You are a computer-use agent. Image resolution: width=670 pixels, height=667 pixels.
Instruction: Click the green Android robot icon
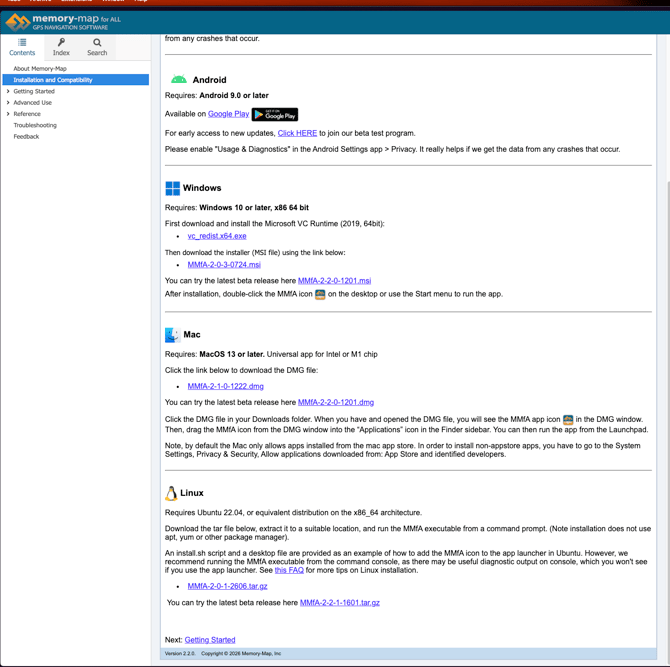178,80
